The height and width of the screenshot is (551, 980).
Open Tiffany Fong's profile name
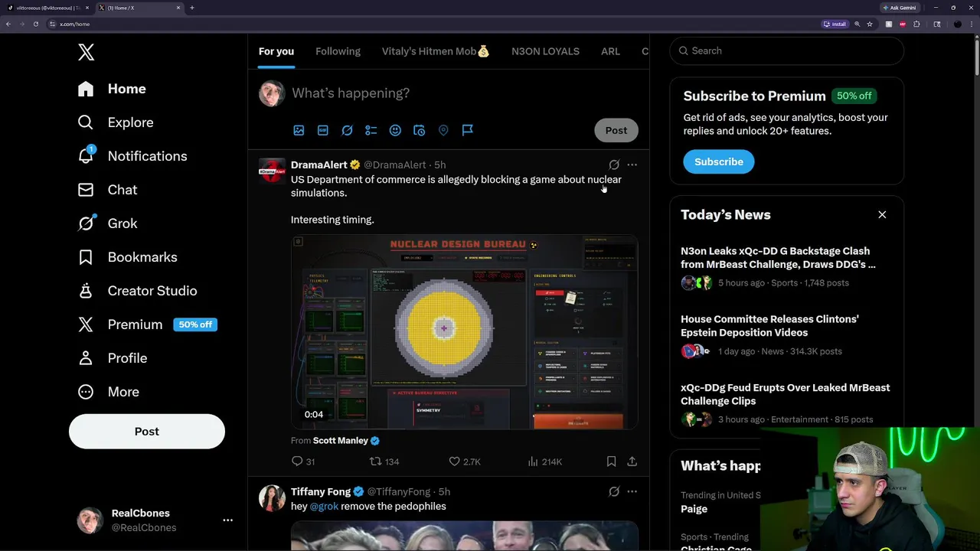click(321, 491)
